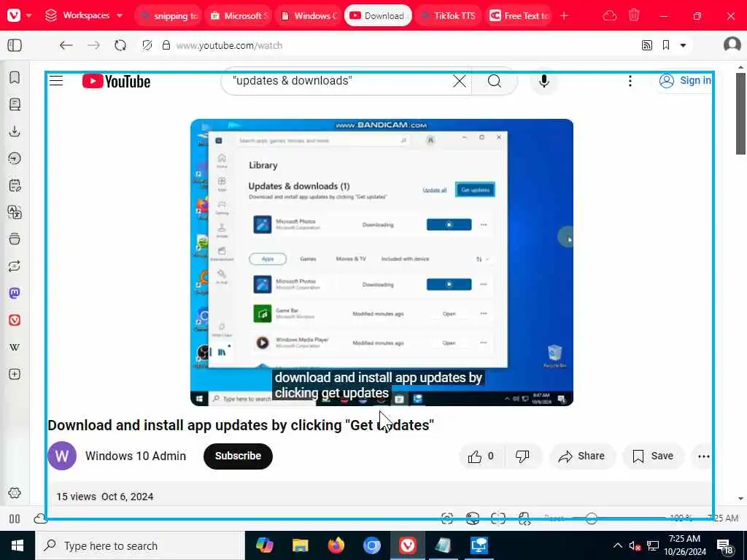
Task: Open Windows 10 Admin channel name
Action: tap(136, 456)
